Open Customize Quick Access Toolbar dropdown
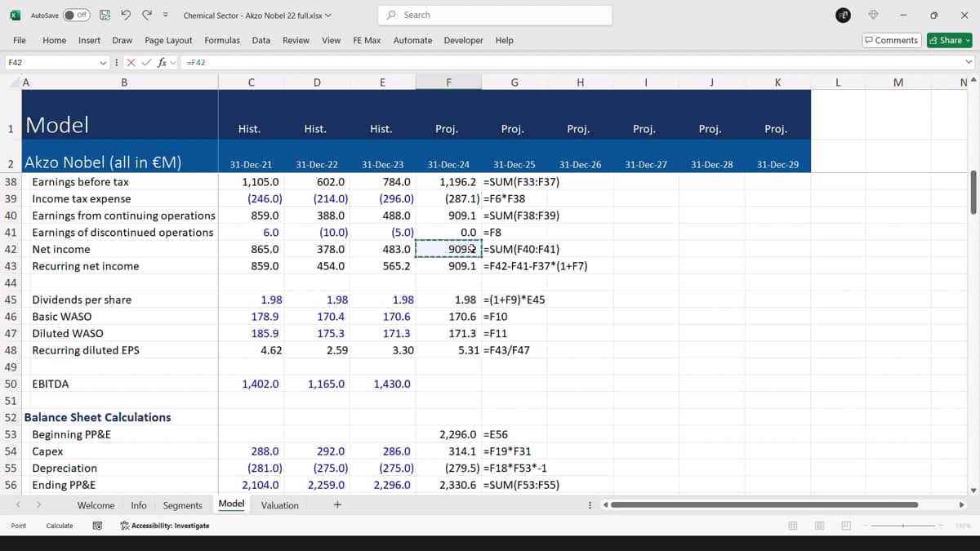 click(166, 15)
